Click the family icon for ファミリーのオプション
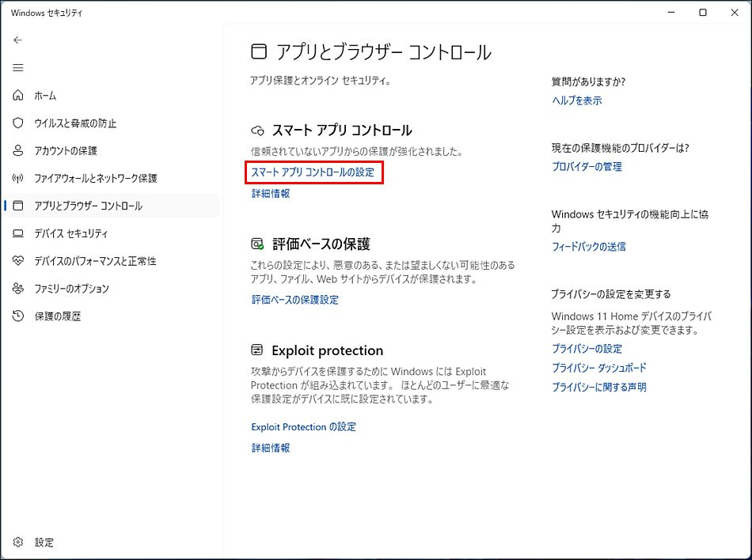The height and width of the screenshot is (560, 752). pos(17,289)
